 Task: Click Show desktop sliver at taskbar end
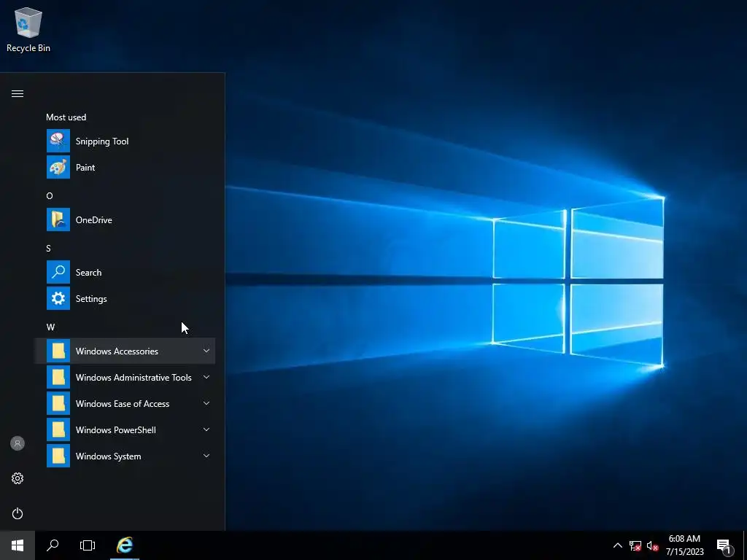[745, 545]
